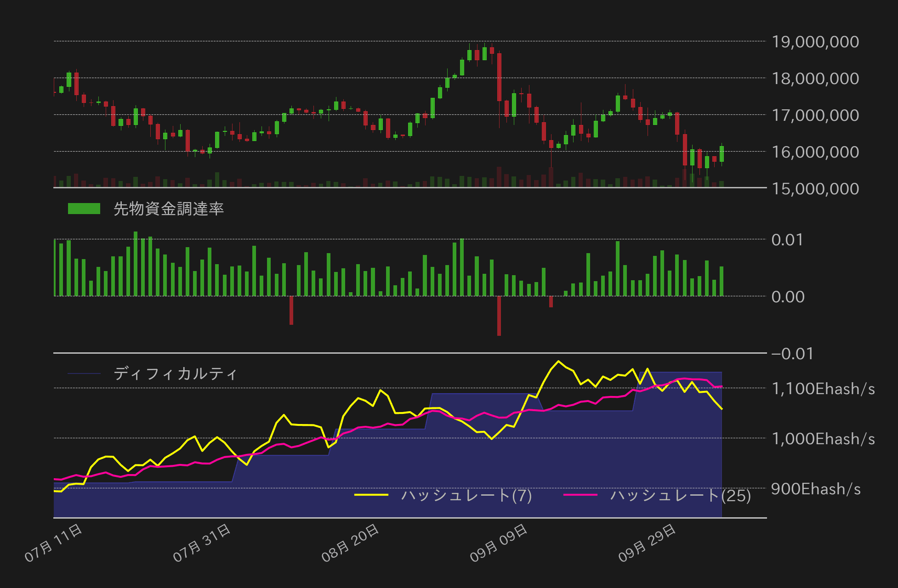Click the 先物資金調達率 label text
This screenshot has height=588, width=898.
click(x=169, y=208)
